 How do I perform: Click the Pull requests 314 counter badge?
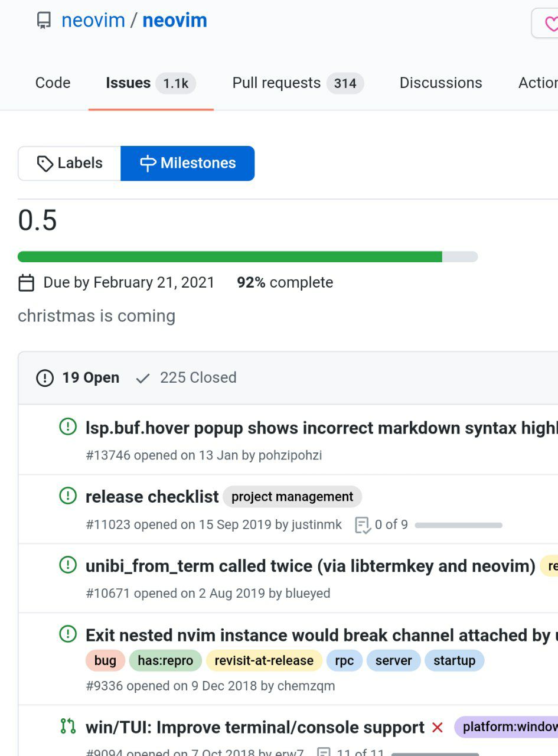345,83
